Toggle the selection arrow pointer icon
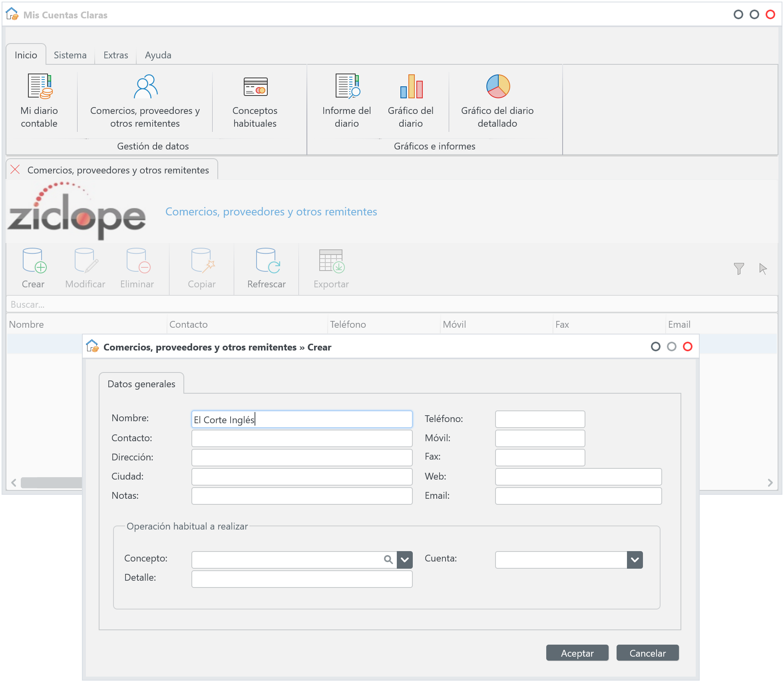This screenshot has height=683, width=784. click(x=763, y=269)
